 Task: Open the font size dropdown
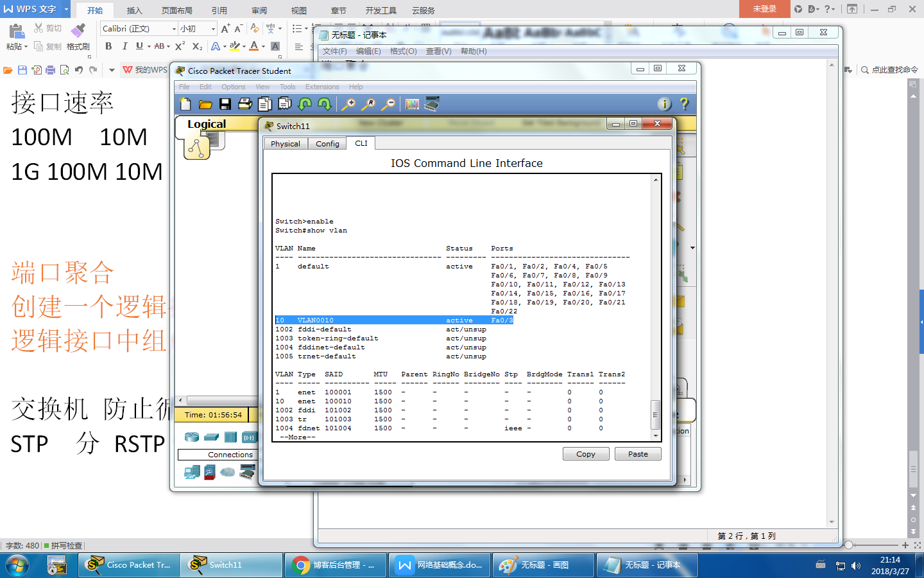(213, 29)
